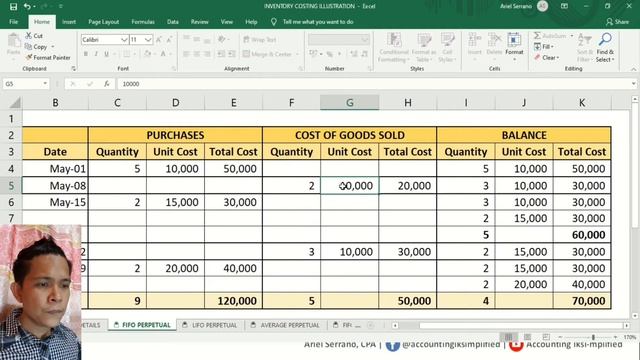Switch to the Insert ribbon tab
The image size is (640, 360).
[69, 22]
